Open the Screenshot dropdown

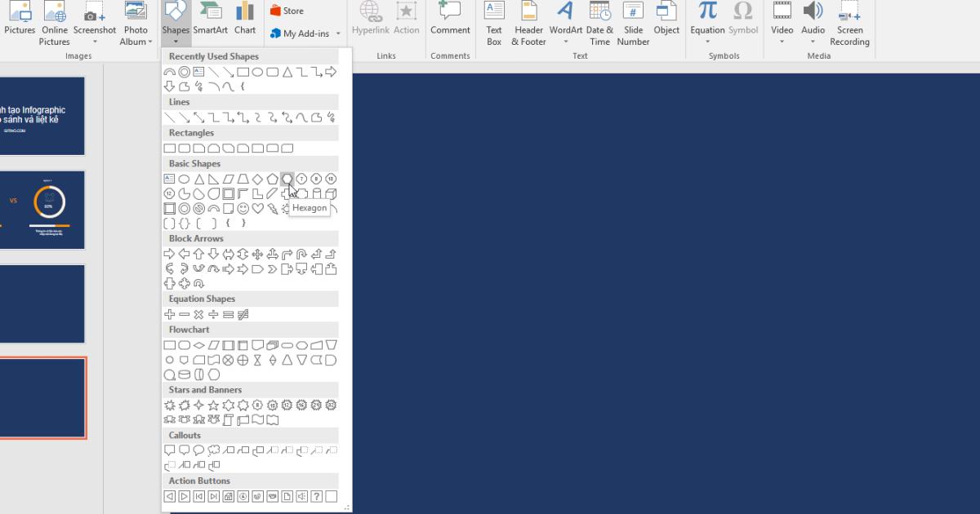pos(95,42)
